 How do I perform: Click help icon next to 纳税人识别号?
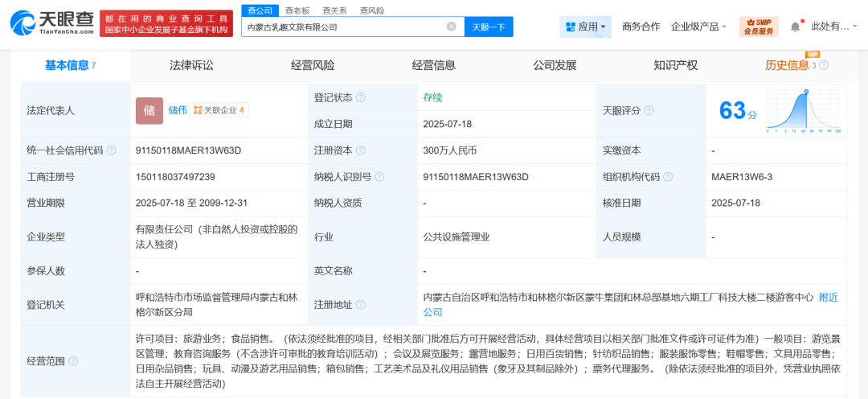point(379,177)
